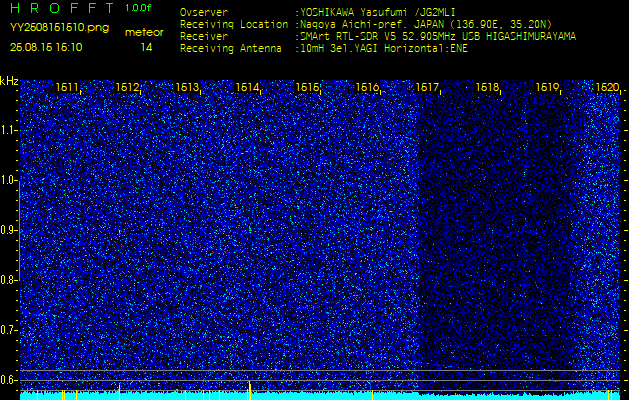Image resolution: width=629 pixels, height=400 pixels.
Task: Click the kHz axis unit label
Action: (x=9, y=81)
